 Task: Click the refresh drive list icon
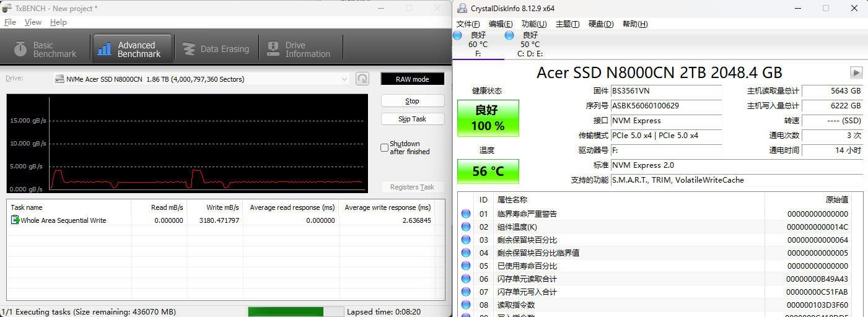pos(362,79)
